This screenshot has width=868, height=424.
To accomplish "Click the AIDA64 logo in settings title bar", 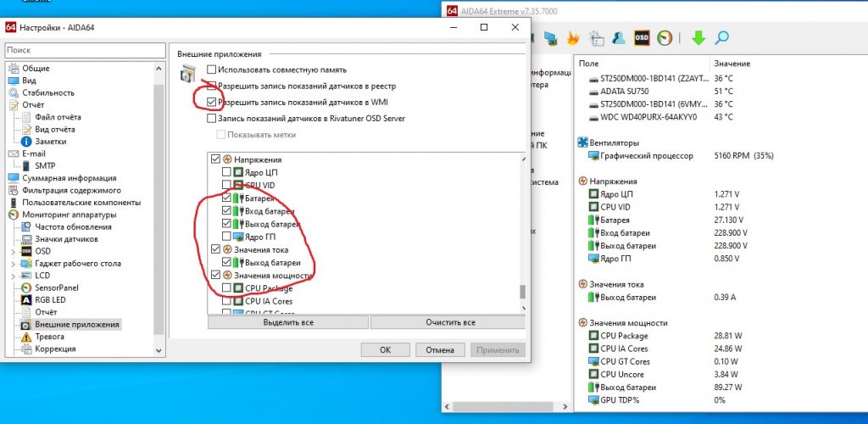I will pyautogui.click(x=10, y=27).
